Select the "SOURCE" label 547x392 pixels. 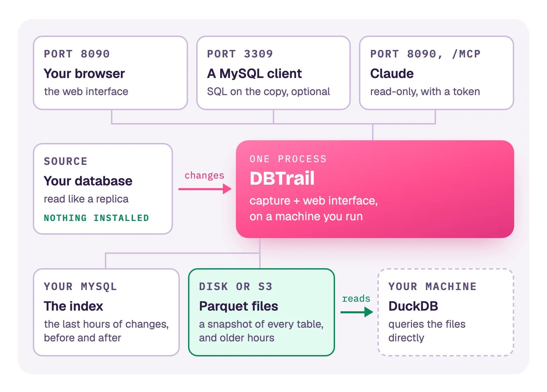(x=66, y=161)
